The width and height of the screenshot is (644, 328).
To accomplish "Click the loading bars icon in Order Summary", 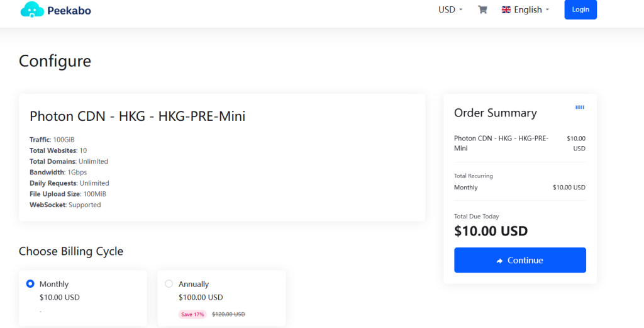I will (579, 108).
